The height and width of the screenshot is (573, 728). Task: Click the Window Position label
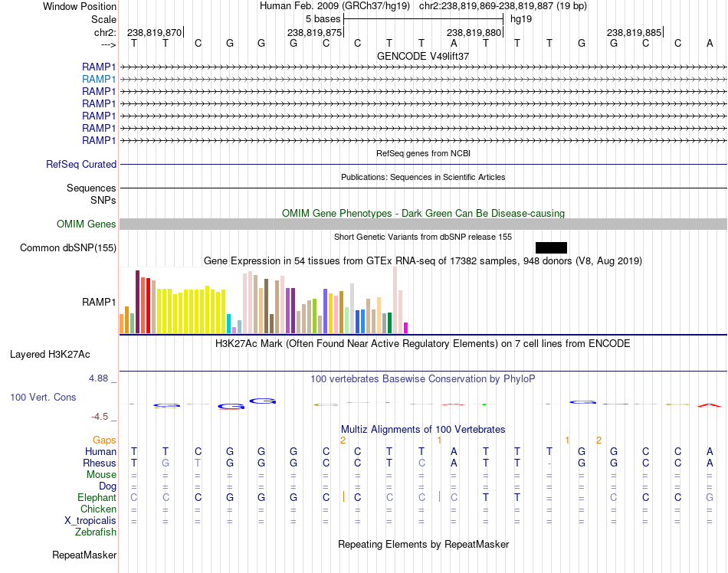(x=80, y=6)
